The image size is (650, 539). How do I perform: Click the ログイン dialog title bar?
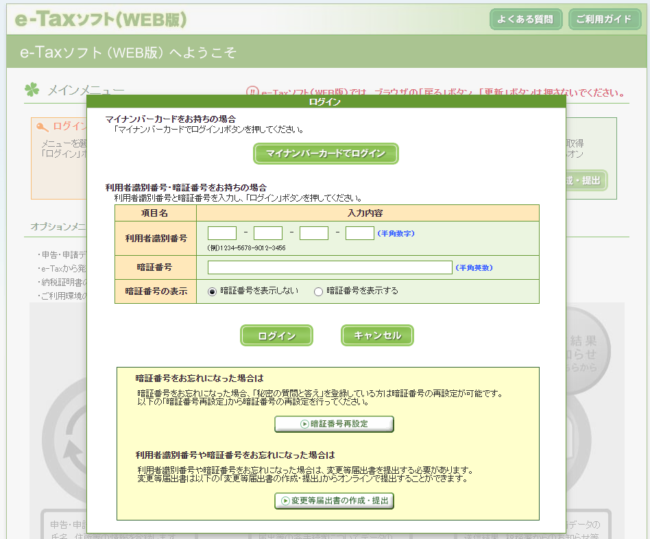click(326, 102)
